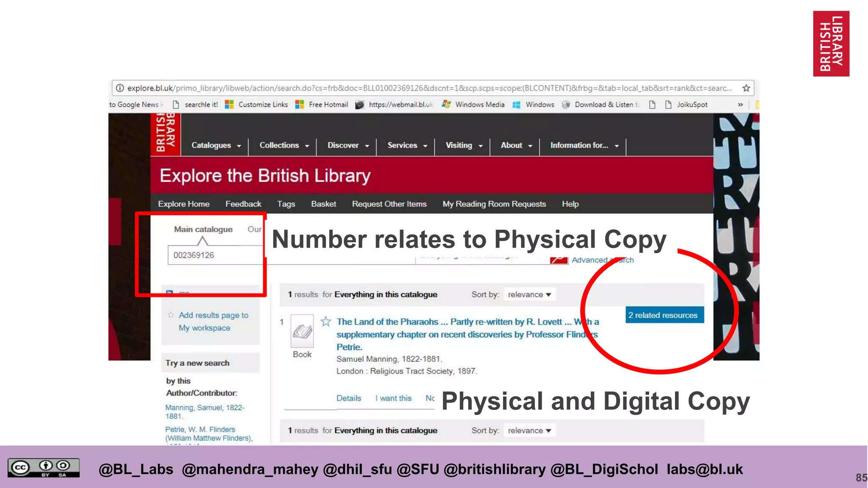
Task: Open the Services menu
Action: [x=407, y=145]
